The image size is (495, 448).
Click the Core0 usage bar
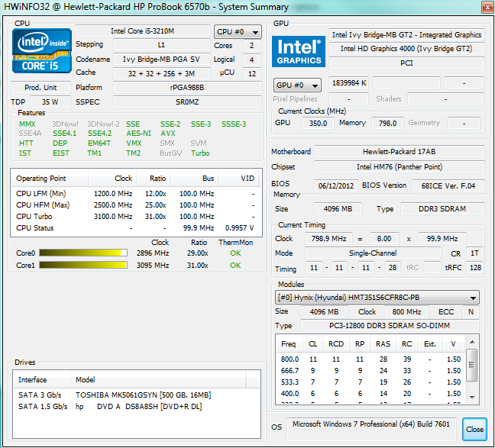(83, 253)
